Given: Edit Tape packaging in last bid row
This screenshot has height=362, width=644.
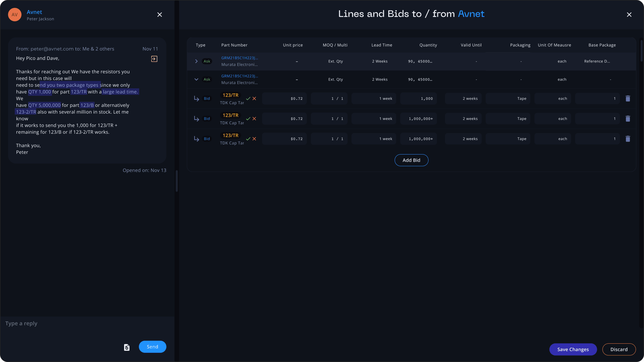Looking at the screenshot, I should (508, 139).
